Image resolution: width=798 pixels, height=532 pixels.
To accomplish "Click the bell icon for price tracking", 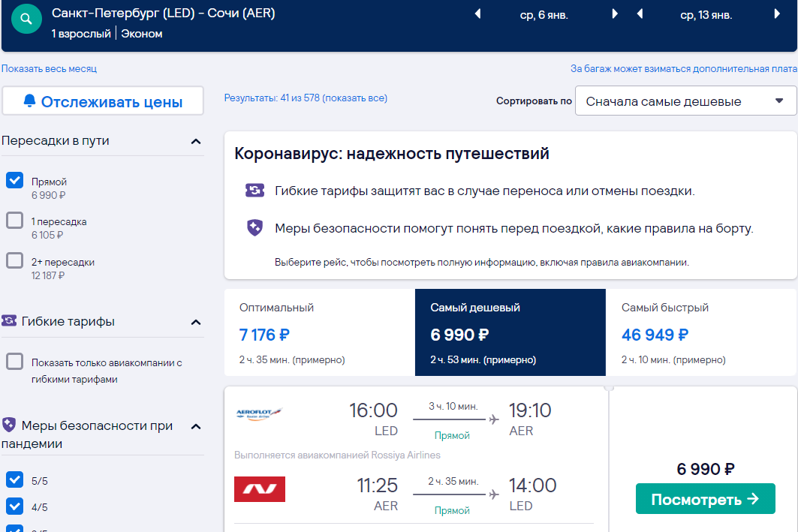I will pyautogui.click(x=29, y=101).
